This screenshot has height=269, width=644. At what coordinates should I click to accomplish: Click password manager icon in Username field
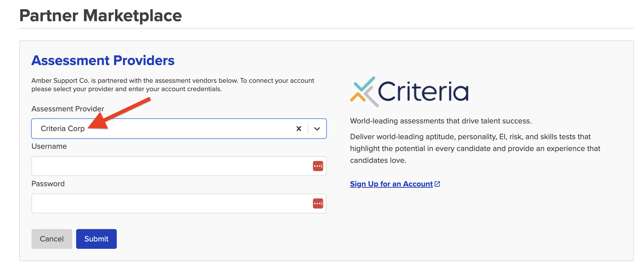(318, 166)
